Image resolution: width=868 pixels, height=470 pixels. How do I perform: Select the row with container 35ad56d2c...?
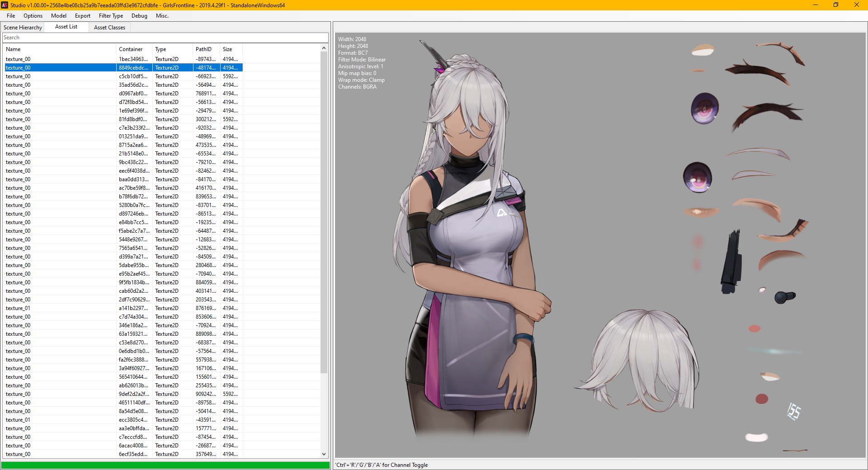point(123,85)
